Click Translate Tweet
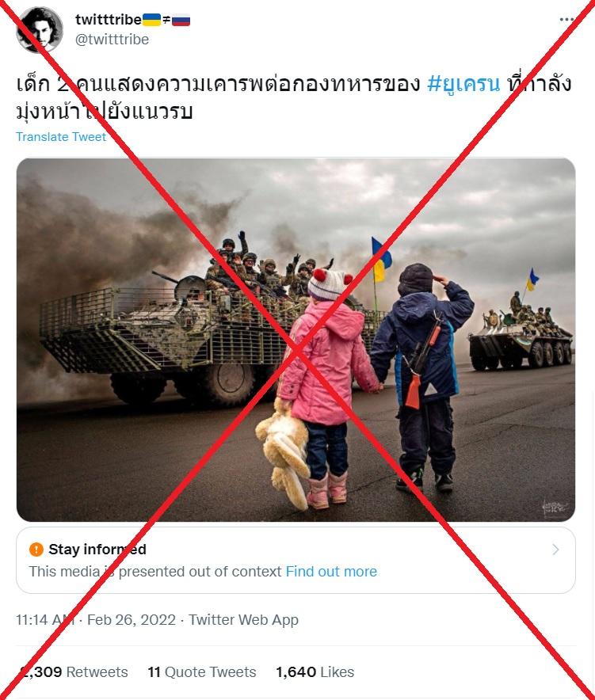The height and width of the screenshot is (700, 595). pyautogui.click(x=61, y=137)
